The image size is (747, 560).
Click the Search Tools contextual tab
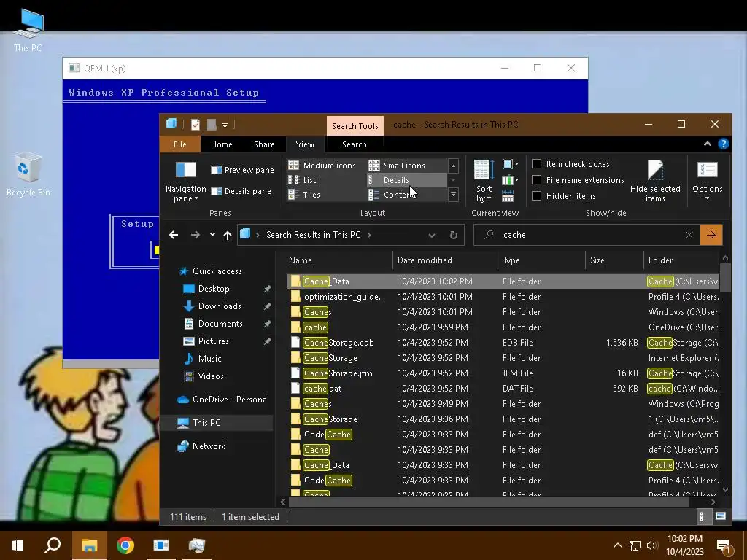tap(355, 125)
